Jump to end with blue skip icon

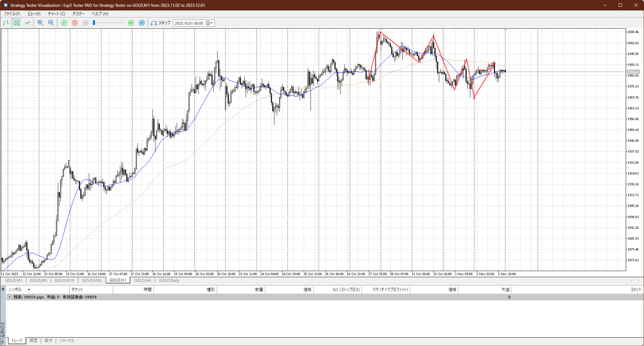142,23
